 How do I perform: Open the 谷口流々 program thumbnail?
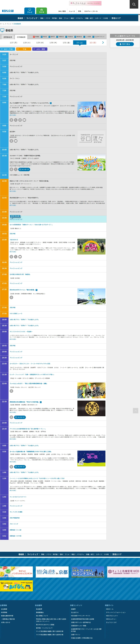[91, 138]
